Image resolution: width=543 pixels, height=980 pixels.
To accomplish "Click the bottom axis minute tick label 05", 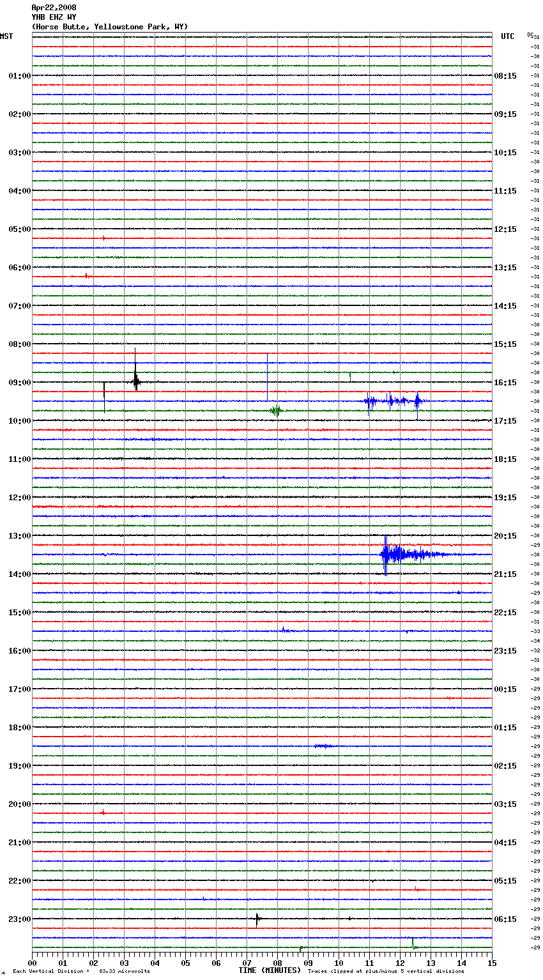I will click(185, 963).
